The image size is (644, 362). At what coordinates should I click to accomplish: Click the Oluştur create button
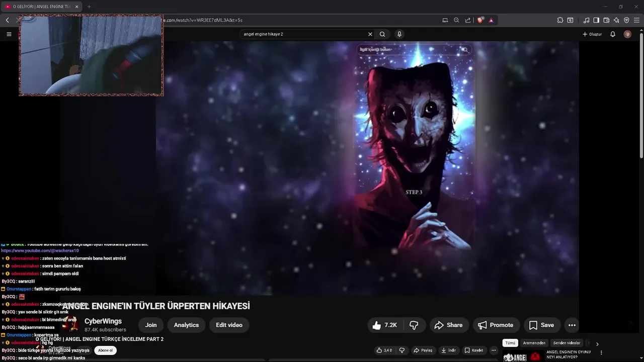592,34
